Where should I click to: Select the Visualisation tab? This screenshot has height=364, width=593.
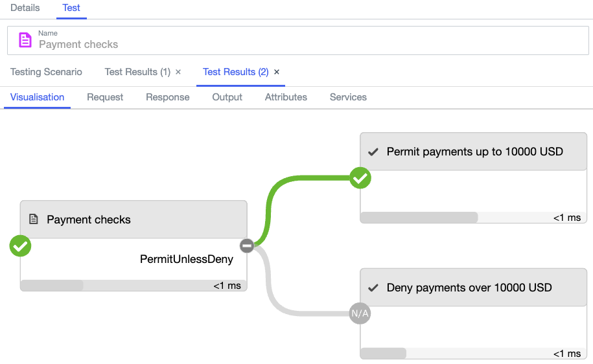[37, 97]
